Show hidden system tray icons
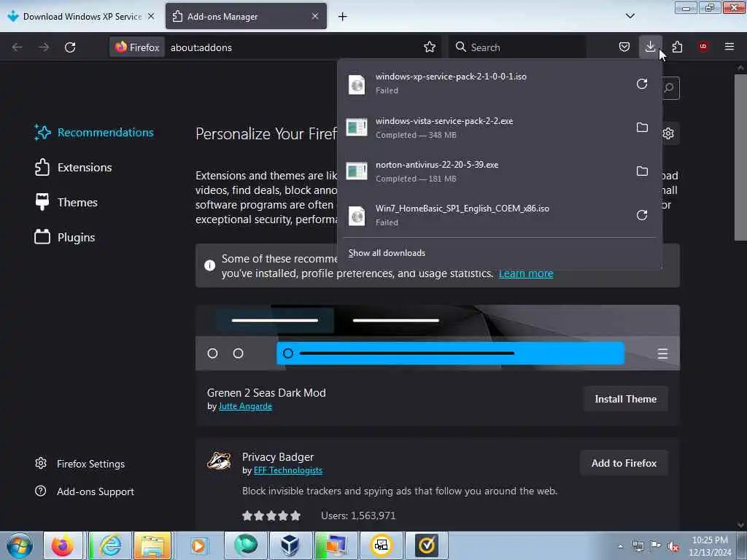 point(620,546)
